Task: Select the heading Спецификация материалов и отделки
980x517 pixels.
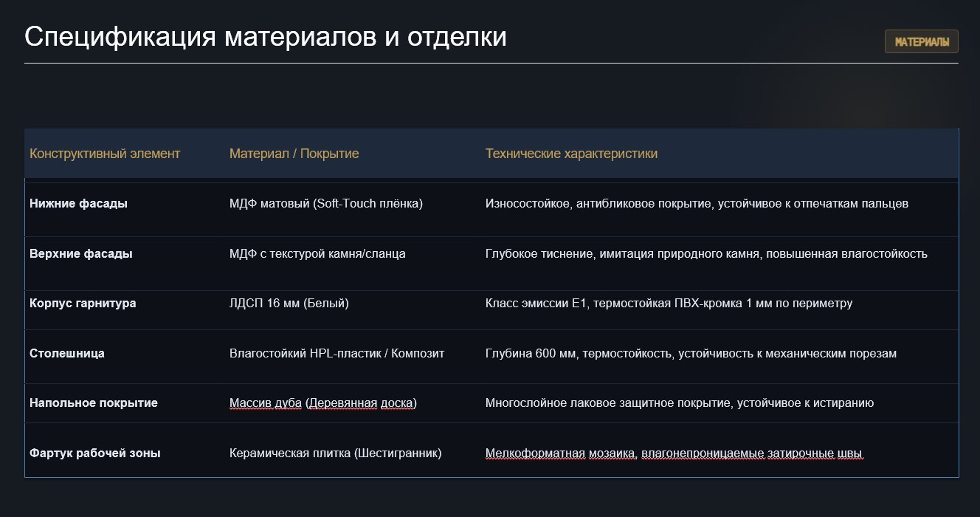Action: (x=266, y=37)
